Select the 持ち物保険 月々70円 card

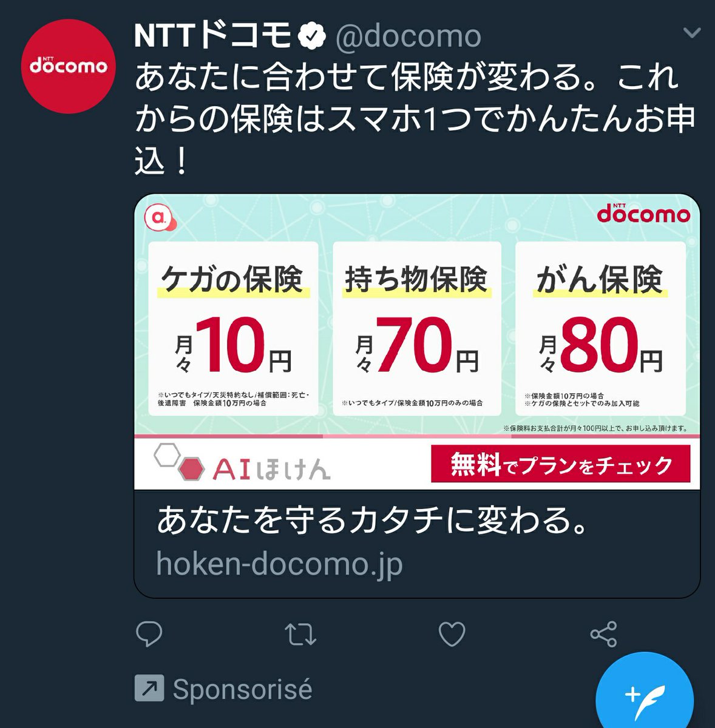[416, 328]
